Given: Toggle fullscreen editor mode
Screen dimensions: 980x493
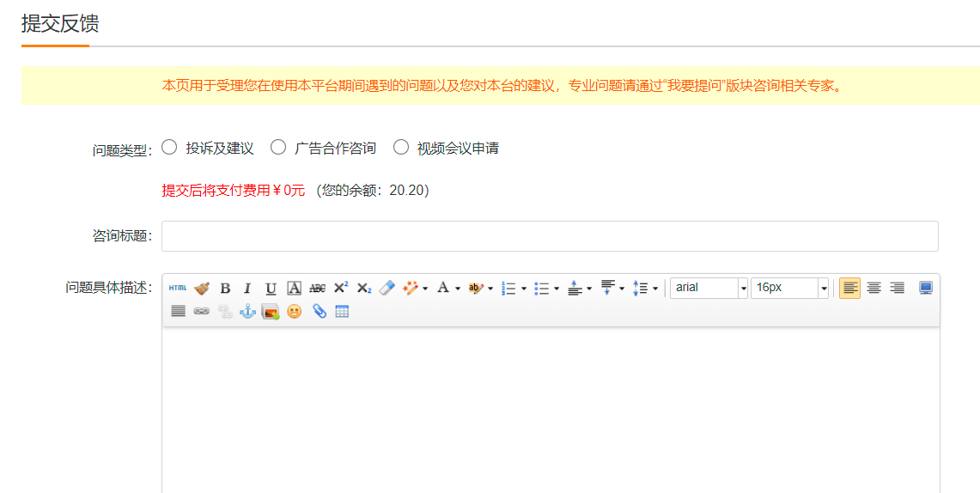Looking at the screenshot, I should [x=926, y=289].
